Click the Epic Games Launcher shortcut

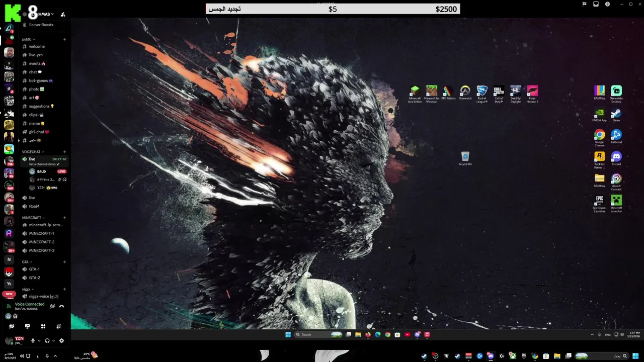coord(599,204)
